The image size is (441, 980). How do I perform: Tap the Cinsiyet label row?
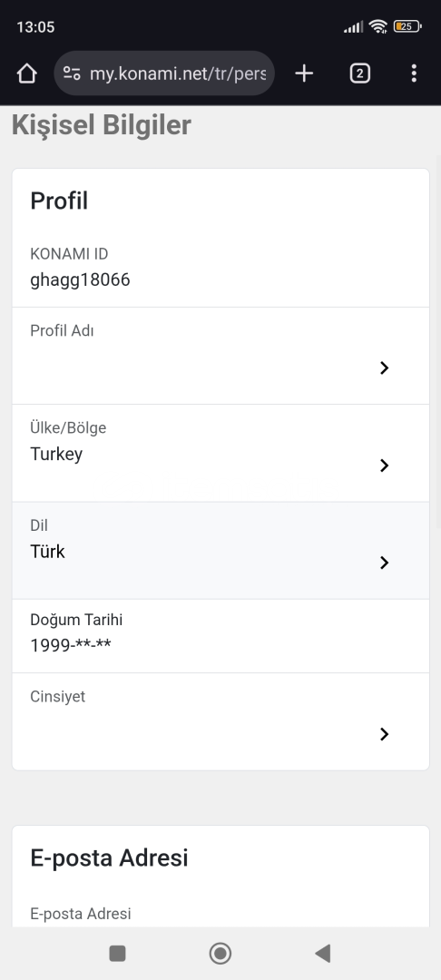point(220,722)
